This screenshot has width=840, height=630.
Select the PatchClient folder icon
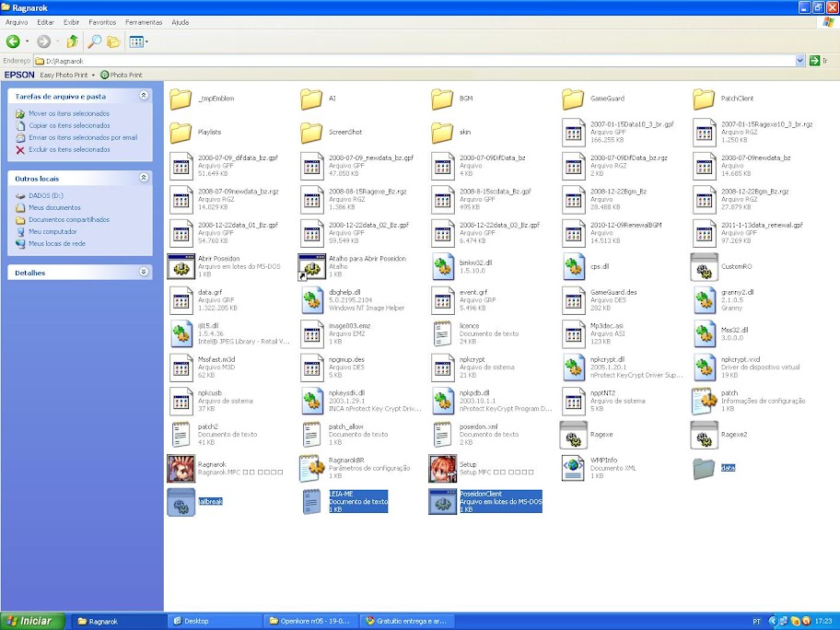pyautogui.click(x=704, y=99)
